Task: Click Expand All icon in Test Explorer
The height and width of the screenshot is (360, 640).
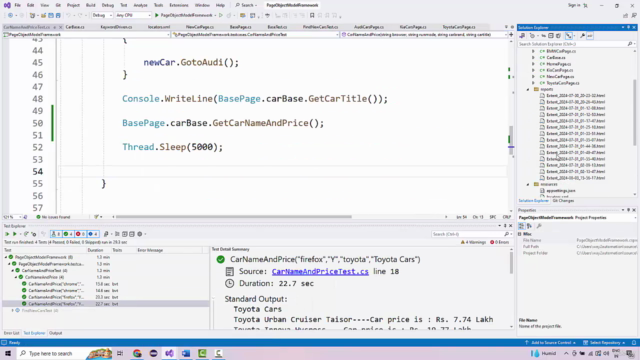Action: click(124, 234)
